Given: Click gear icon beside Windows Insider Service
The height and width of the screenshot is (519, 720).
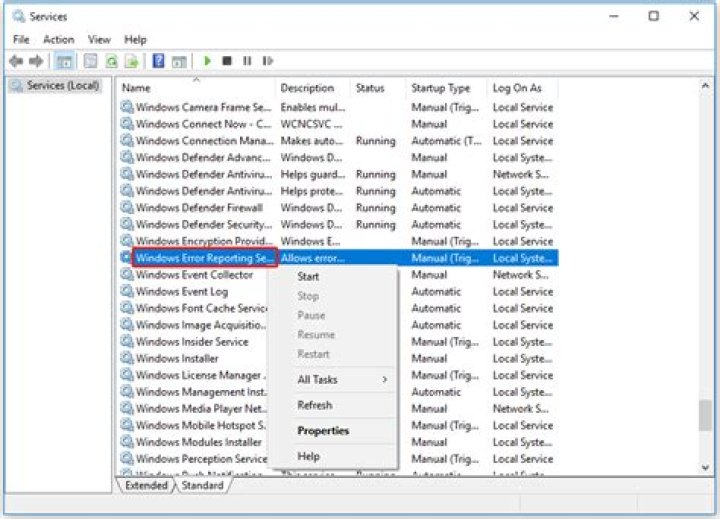Looking at the screenshot, I should coord(127,341).
